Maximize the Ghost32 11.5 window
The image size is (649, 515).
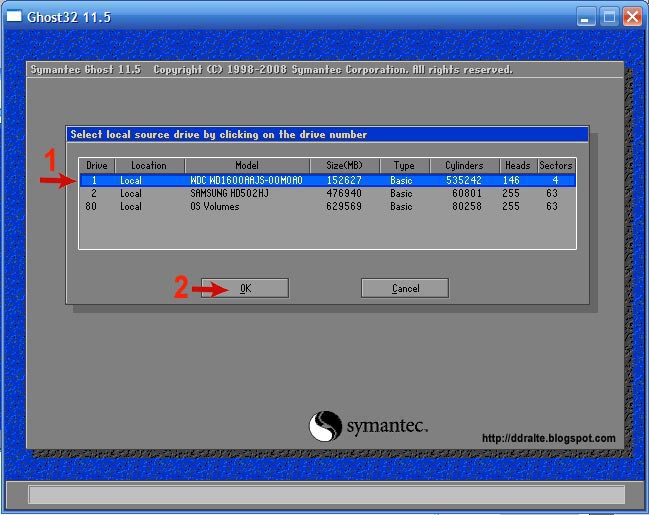(609, 17)
